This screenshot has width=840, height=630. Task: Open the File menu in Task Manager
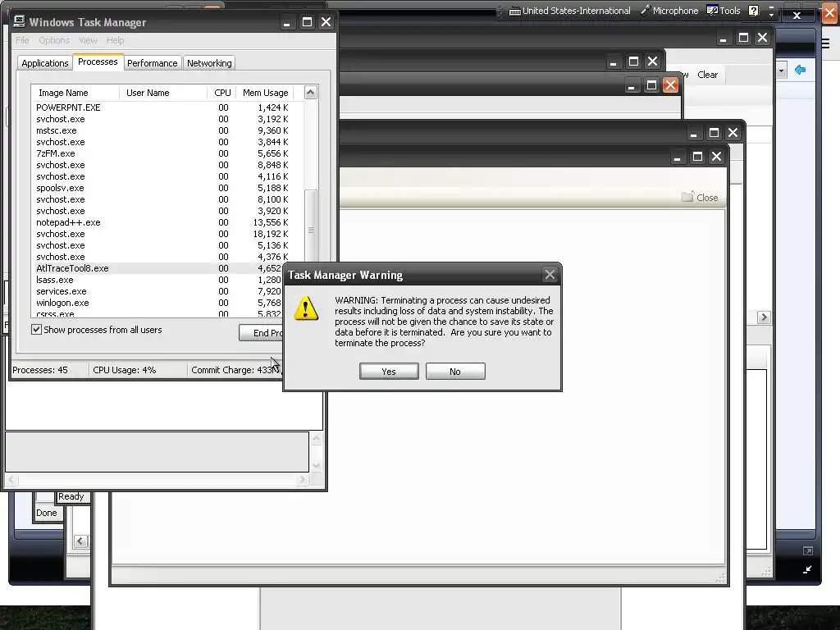(x=22, y=40)
